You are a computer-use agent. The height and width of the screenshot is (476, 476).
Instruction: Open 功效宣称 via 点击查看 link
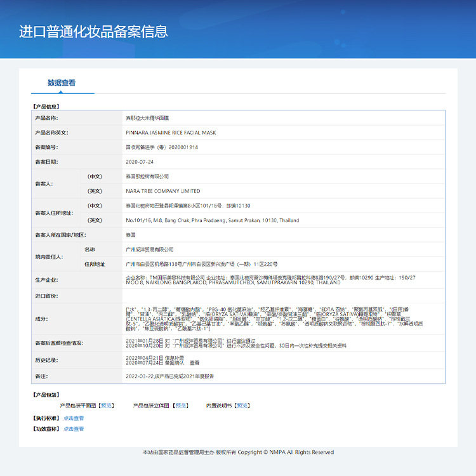pyautogui.click(x=74, y=429)
